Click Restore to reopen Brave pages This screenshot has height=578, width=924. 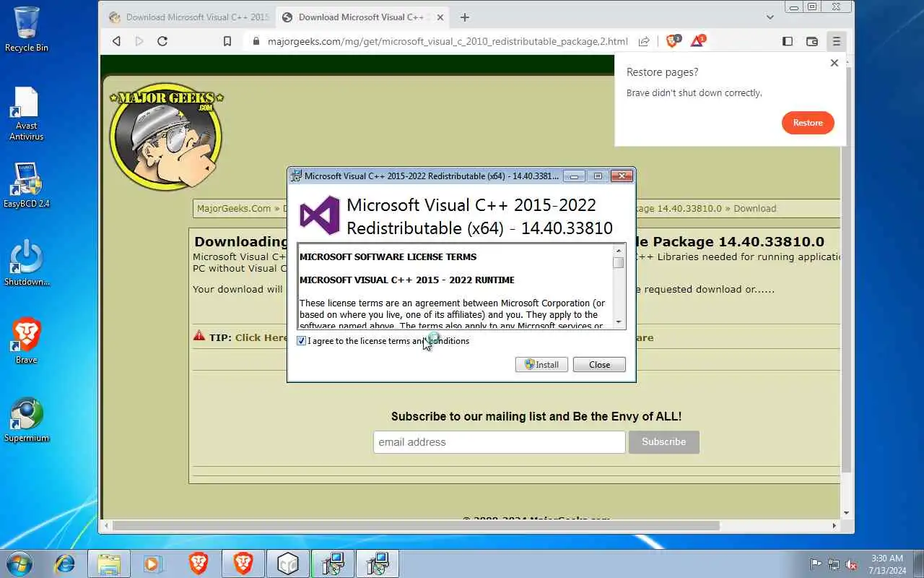tap(808, 123)
